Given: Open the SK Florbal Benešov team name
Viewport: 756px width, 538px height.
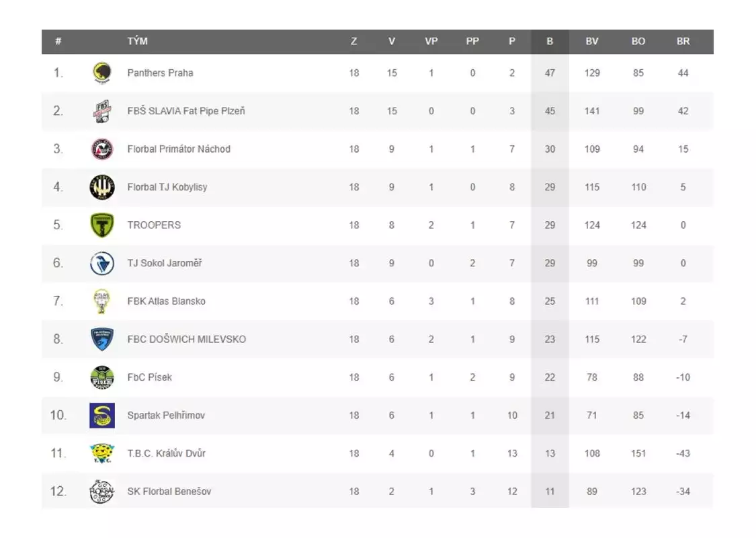Looking at the screenshot, I should point(169,492).
